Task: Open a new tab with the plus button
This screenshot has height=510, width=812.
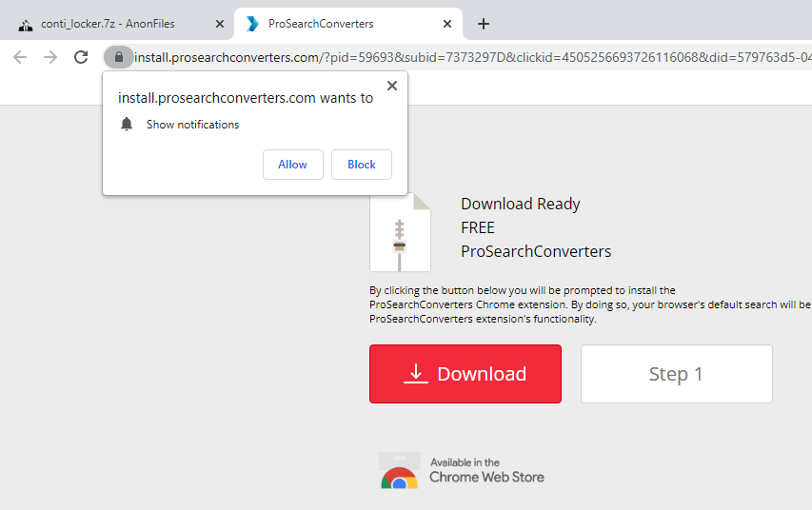Action: [x=484, y=24]
